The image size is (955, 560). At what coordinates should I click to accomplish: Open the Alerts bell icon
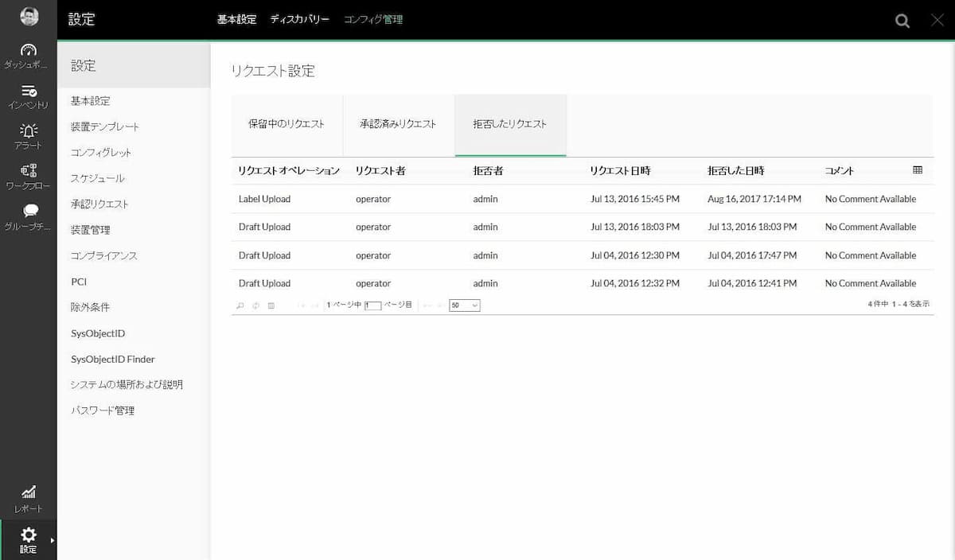(28, 136)
